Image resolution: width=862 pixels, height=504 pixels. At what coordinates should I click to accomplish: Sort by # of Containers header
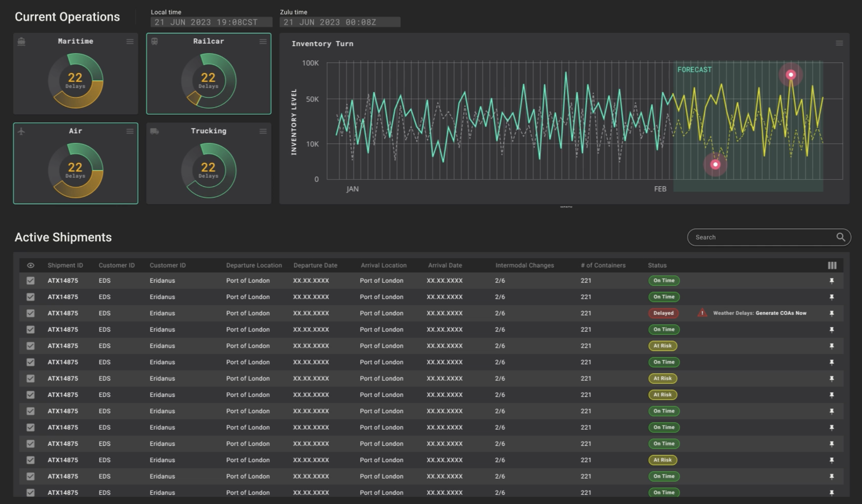coord(603,265)
